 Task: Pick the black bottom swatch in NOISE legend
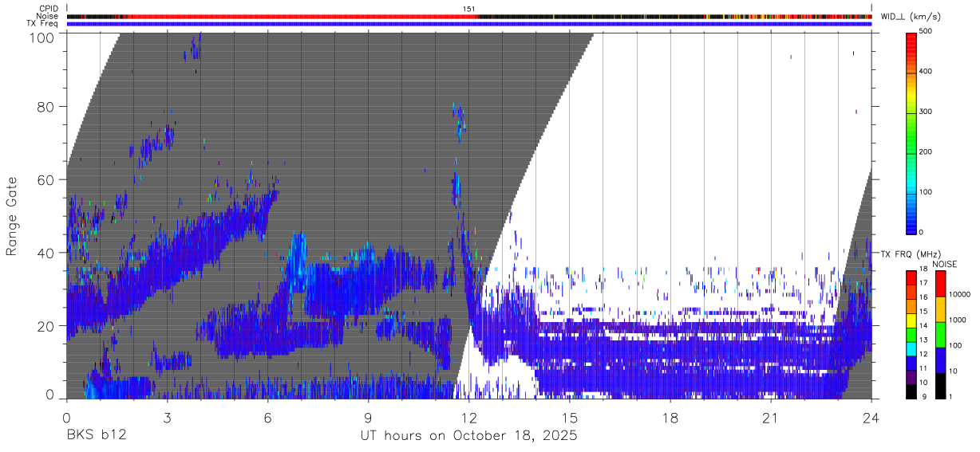(941, 386)
